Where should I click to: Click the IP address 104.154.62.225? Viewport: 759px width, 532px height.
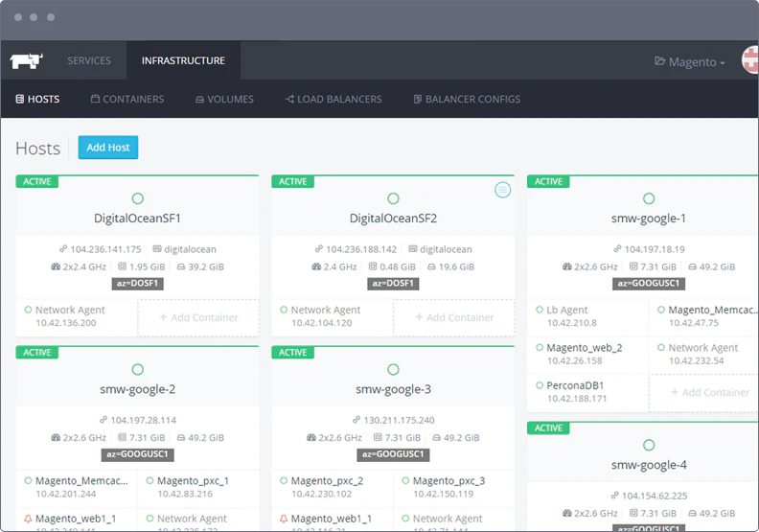point(655,496)
